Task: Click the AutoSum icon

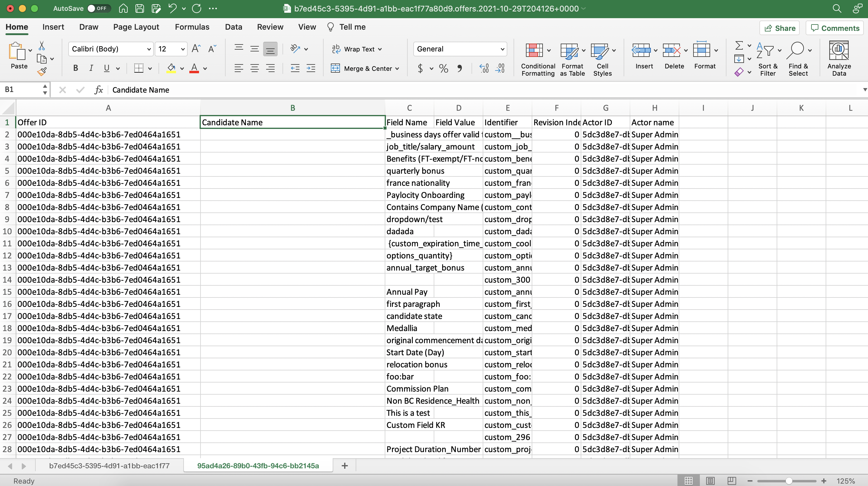Action: click(740, 45)
